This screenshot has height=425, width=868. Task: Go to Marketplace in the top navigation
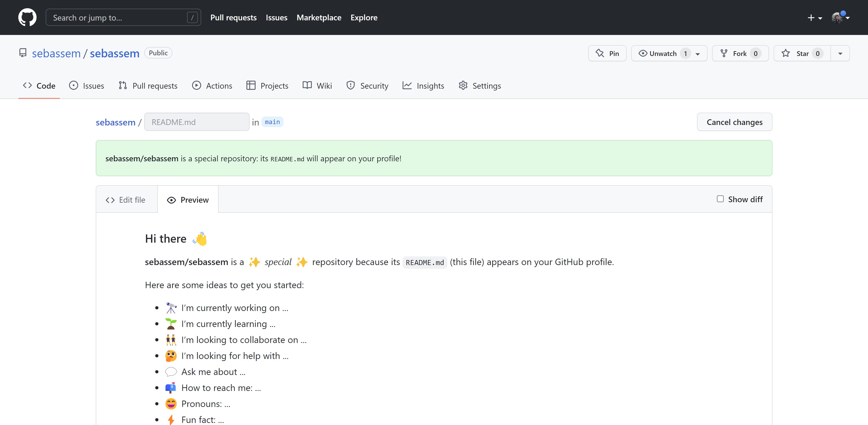(x=319, y=18)
